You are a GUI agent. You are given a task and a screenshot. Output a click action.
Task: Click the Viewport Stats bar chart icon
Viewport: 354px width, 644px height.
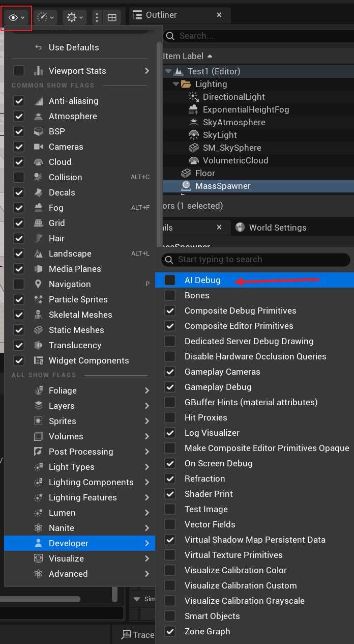pyautogui.click(x=39, y=71)
